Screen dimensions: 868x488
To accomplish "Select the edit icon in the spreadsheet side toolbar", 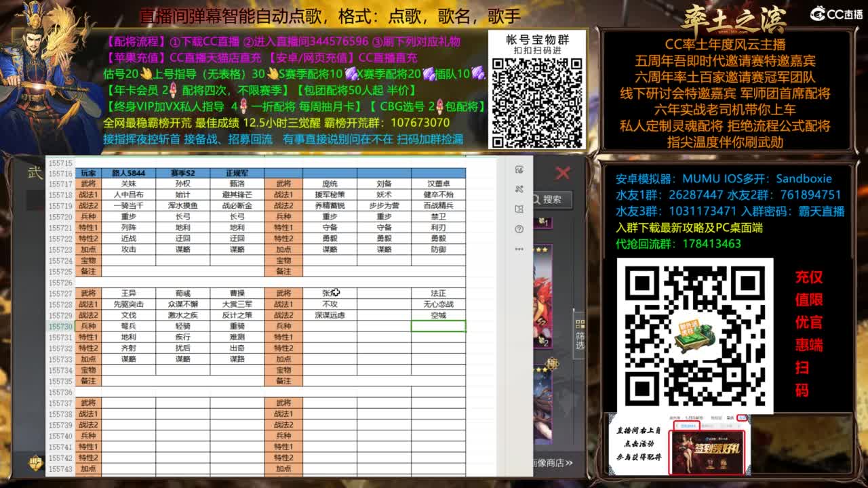I will tap(519, 171).
